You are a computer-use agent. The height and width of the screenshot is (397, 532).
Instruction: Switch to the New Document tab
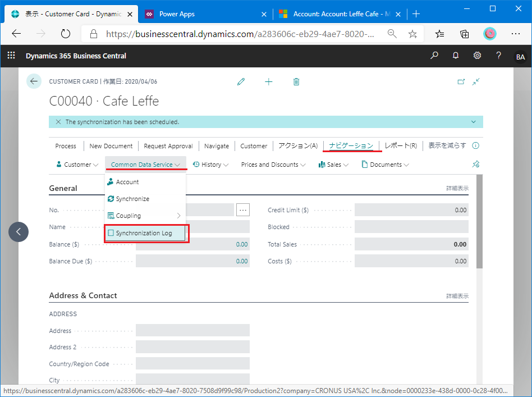[x=111, y=146]
